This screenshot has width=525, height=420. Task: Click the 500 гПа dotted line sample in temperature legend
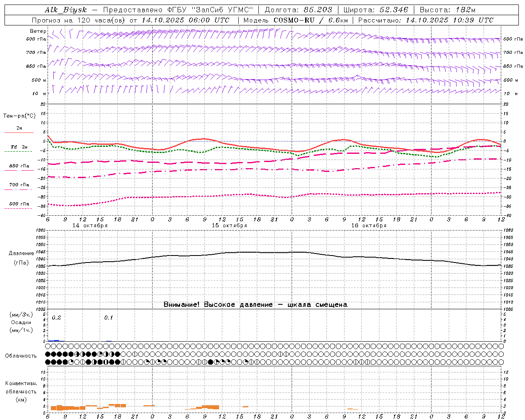pyautogui.click(x=18, y=208)
